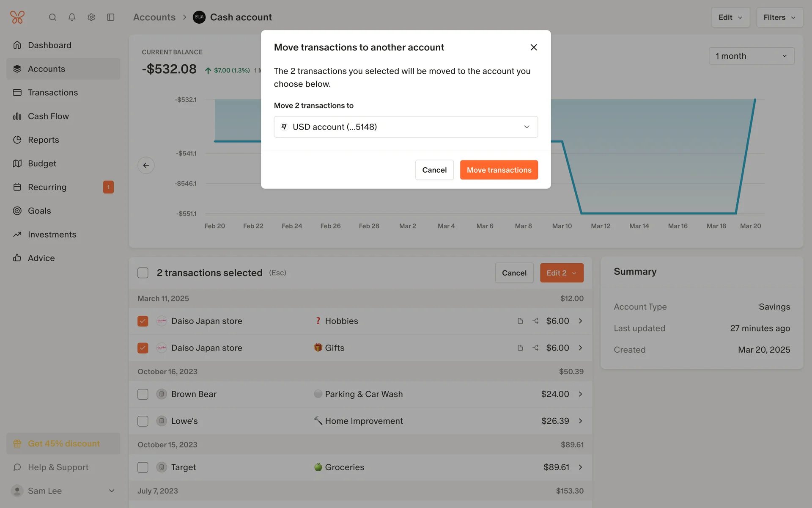Viewport: 812px width, 508px height.
Task: Toggle the sidebar panel icon
Action: click(111, 17)
